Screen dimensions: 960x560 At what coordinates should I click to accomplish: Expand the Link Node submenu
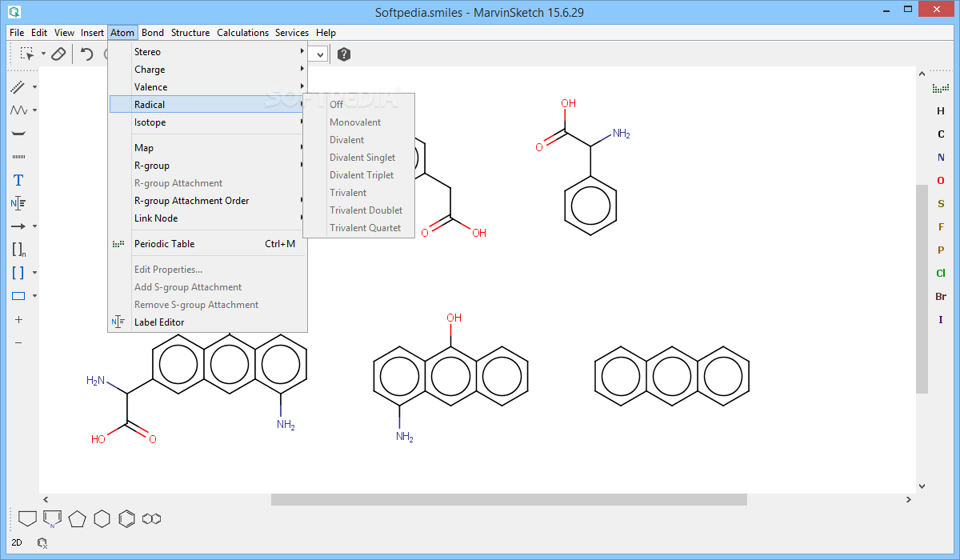pyautogui.click(x=208, y=218)
